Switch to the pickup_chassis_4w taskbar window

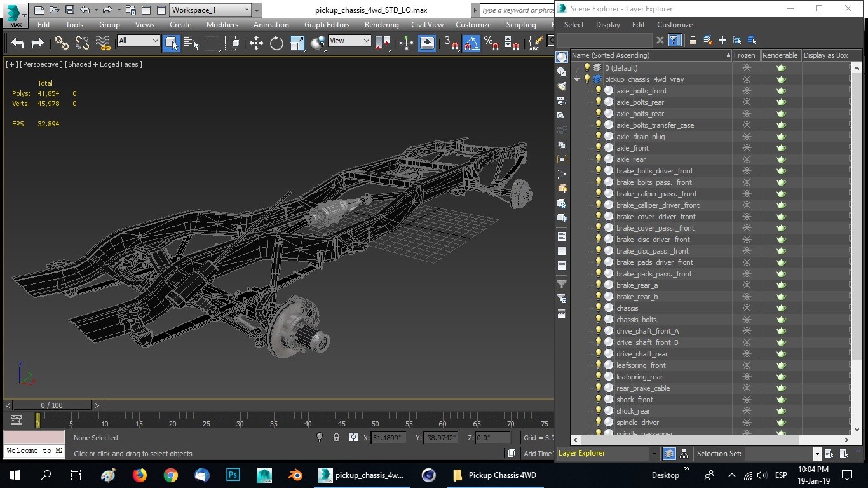point(362,475)
